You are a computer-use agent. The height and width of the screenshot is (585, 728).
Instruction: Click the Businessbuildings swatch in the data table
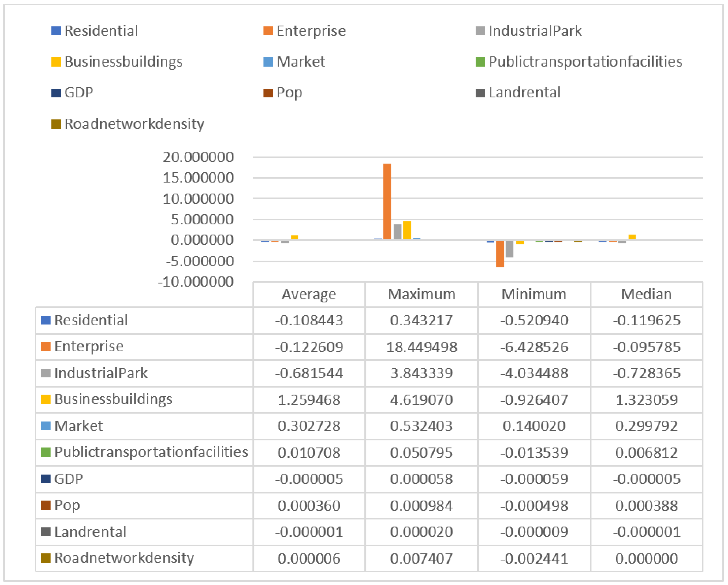[x=46, y=399]
